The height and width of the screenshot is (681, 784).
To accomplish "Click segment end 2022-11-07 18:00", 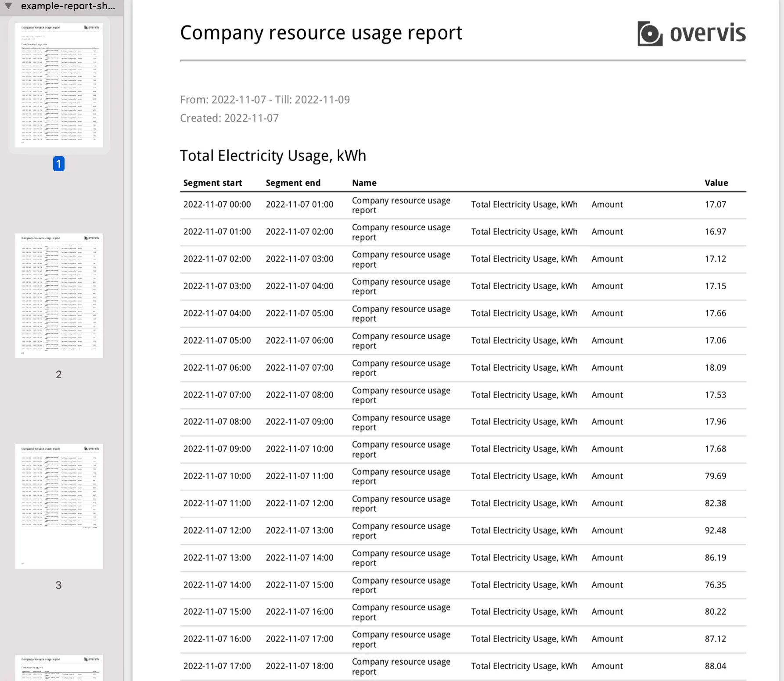I will point(300,666).
